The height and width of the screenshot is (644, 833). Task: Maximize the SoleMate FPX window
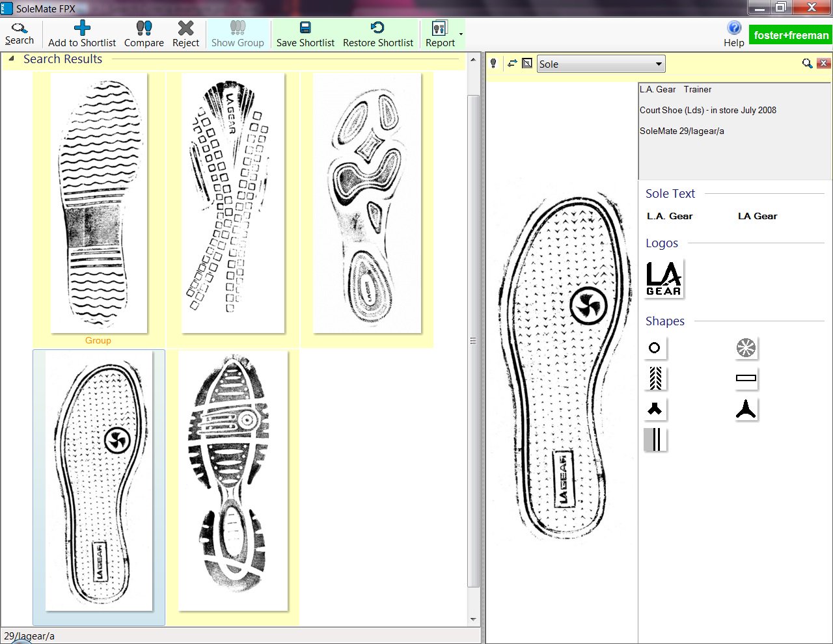(781, 8)
